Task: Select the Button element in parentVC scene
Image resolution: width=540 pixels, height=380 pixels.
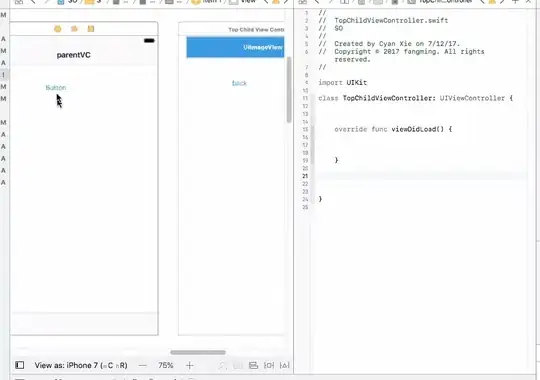Action: (x=56, y=88)
